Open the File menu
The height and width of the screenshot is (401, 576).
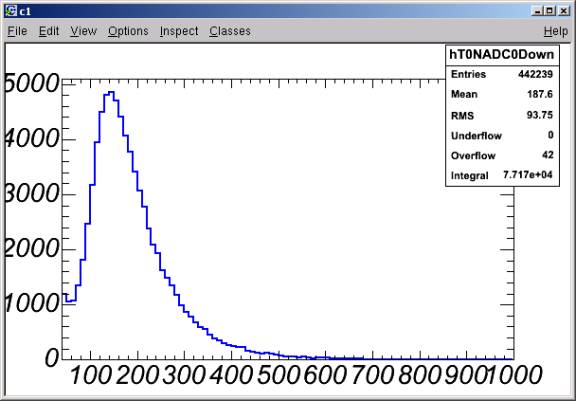tap(17, 31)
